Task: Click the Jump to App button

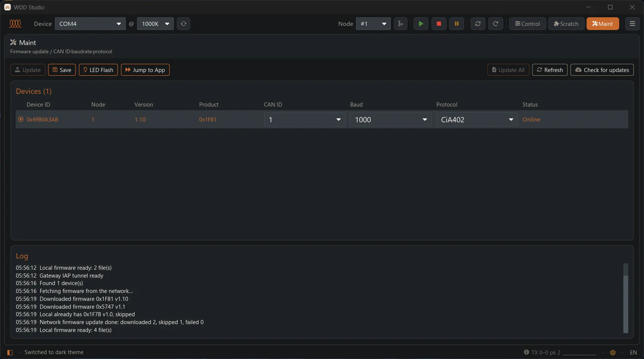Action: tap(145, 70)
